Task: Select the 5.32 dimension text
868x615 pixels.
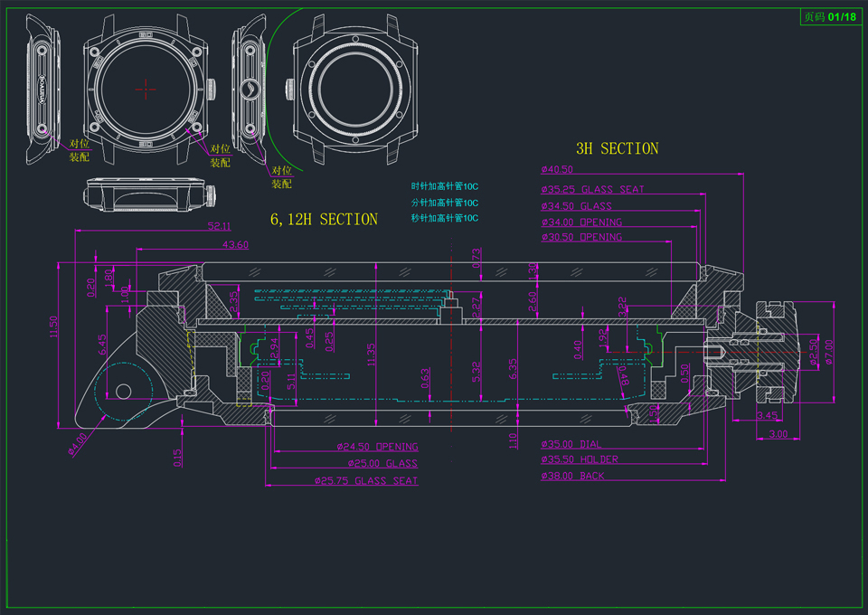Action: (x=476, y=372)
